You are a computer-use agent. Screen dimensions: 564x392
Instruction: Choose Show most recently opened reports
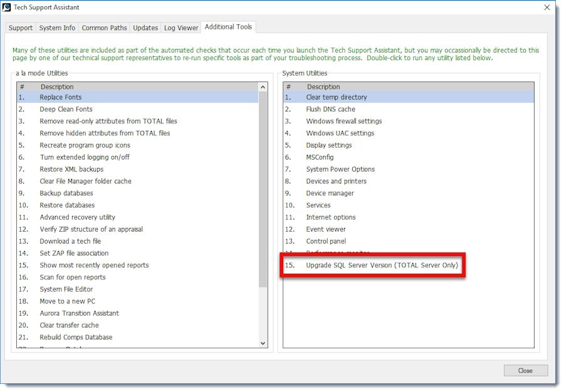(137, 265)
